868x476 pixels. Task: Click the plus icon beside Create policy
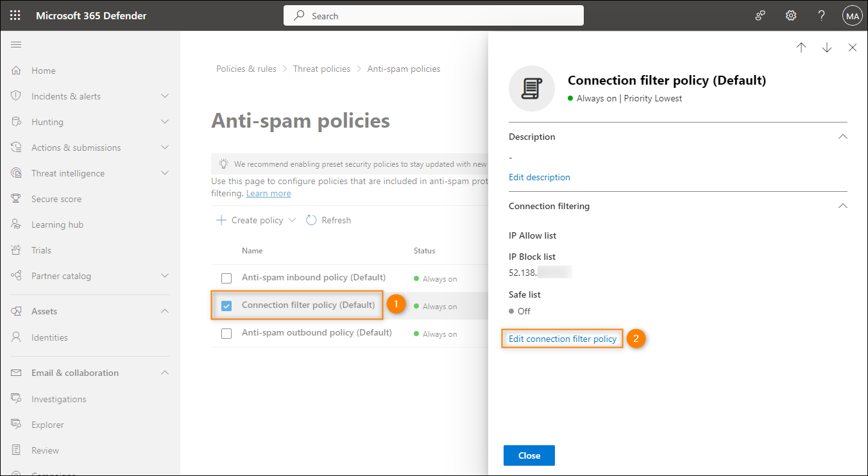[x=221, y=220]
